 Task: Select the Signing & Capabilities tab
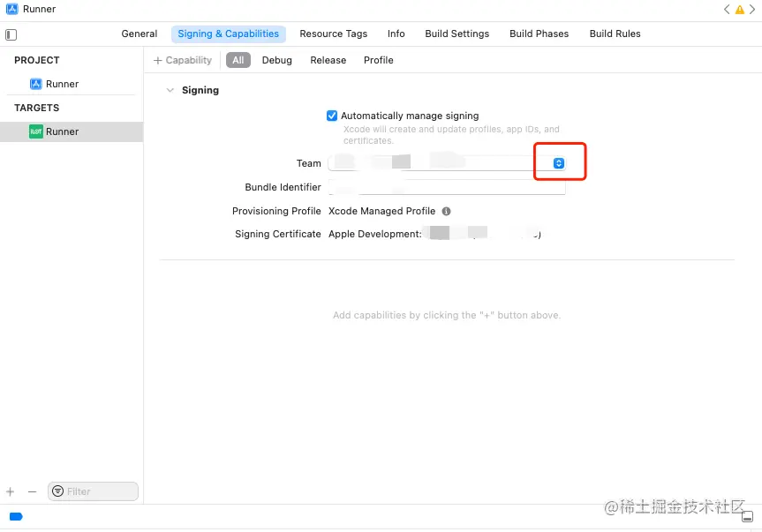[229, 34]
